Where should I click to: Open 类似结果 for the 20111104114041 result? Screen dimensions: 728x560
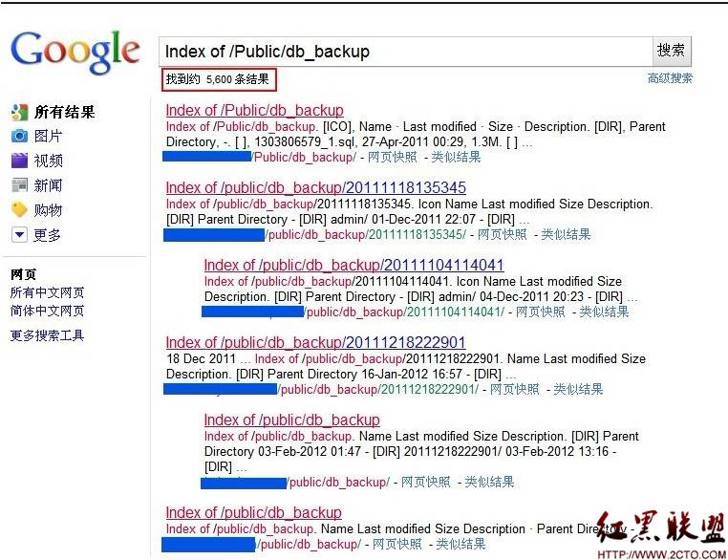604,312
